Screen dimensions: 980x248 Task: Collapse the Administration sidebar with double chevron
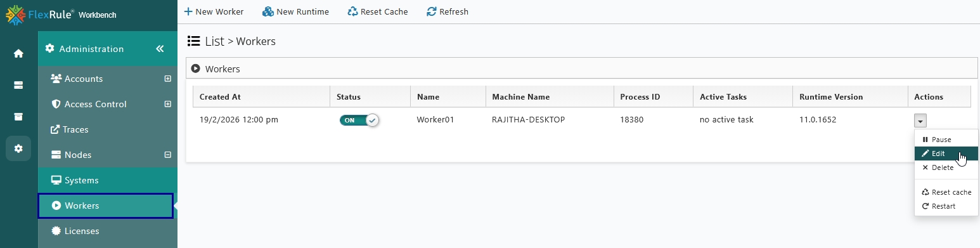tap(160, 49)
